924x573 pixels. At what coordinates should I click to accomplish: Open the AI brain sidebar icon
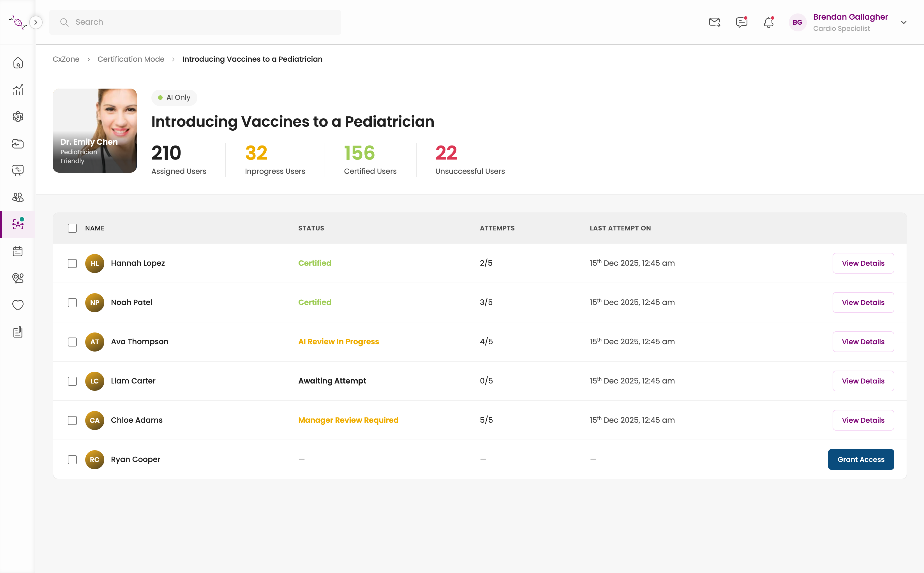[18, 117]
